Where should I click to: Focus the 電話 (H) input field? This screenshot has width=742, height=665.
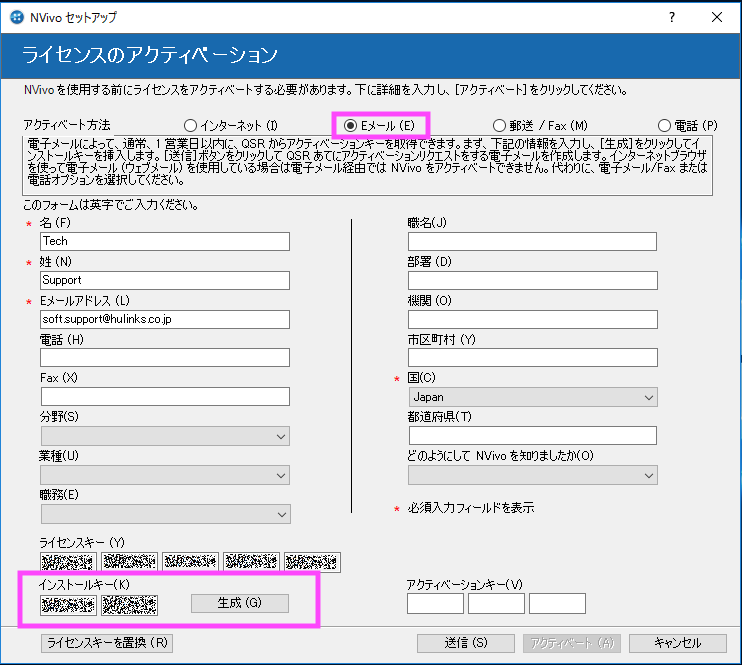pos(165,358)
